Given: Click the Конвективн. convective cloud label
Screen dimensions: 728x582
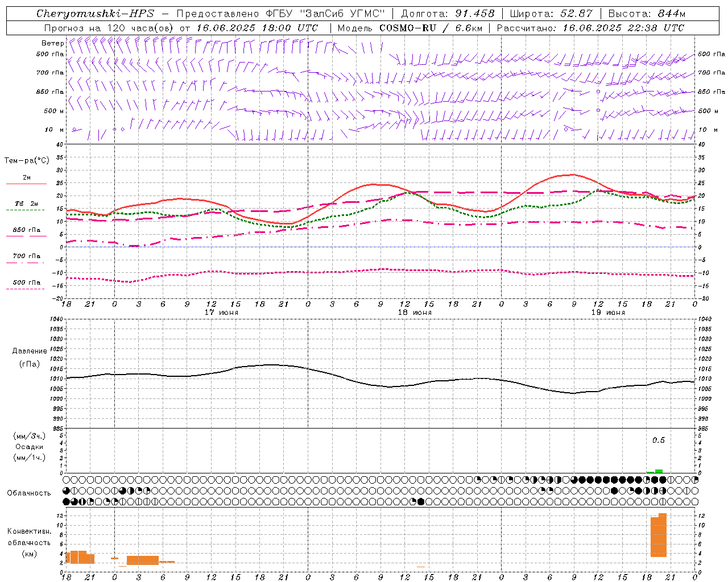Looking at the screenshot, I should pyautogui.click(x=29, y=531).
